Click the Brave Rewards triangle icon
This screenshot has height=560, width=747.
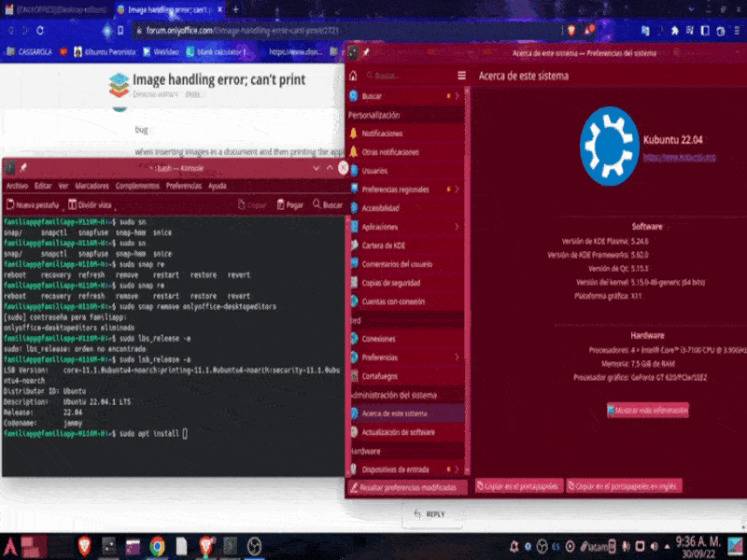click(588, 30)
